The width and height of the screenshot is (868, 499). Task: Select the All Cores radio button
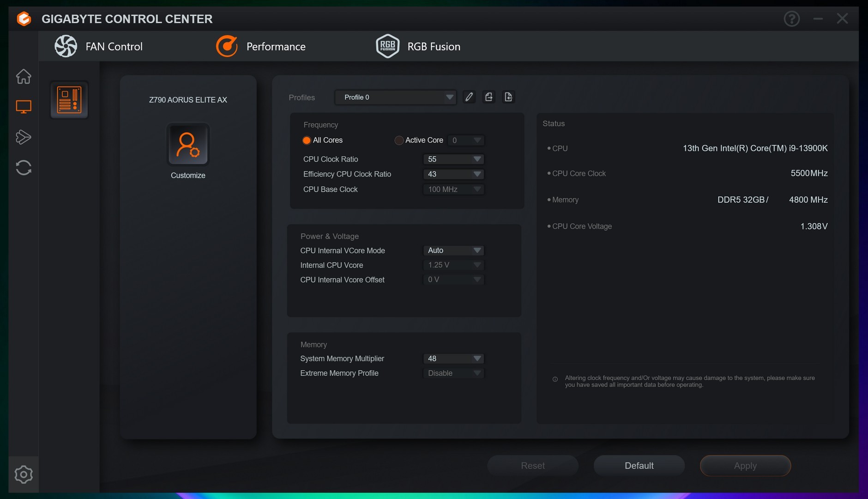(x=307, y=140)
